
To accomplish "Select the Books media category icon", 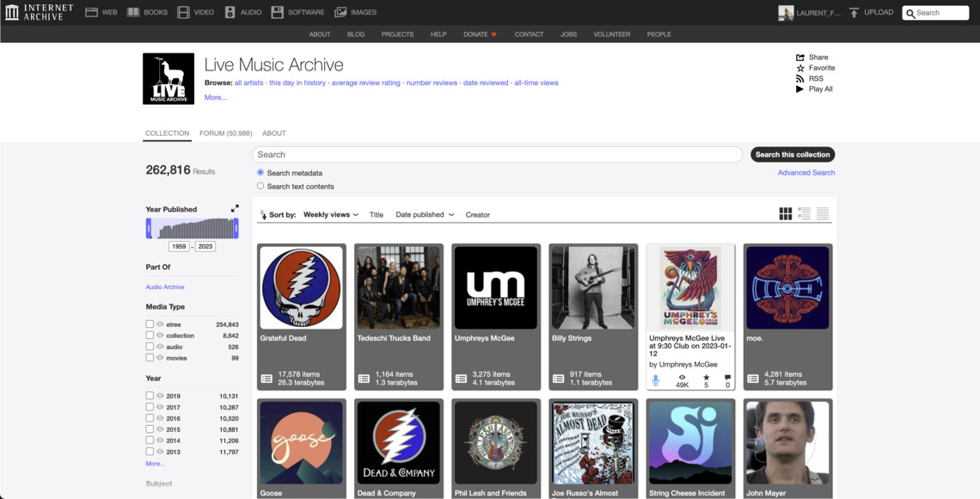I will pos(134,11).
